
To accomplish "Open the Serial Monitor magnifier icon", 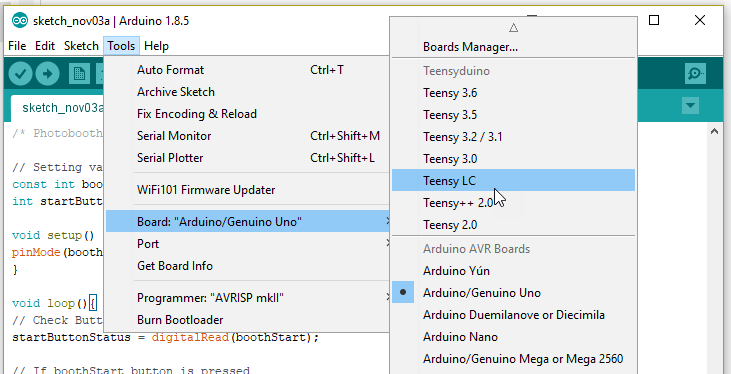I will (x=695, y=74).
